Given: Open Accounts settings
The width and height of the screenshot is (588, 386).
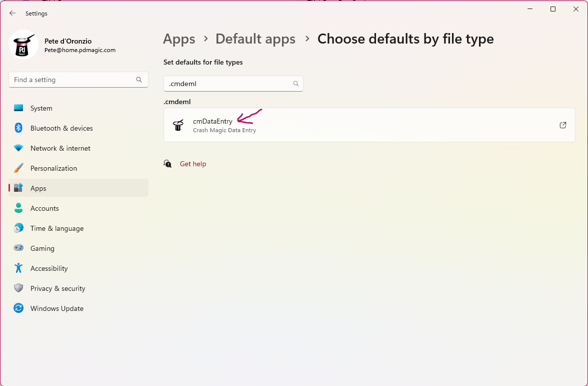Looking at the screenshot, I should click(78, 208).
